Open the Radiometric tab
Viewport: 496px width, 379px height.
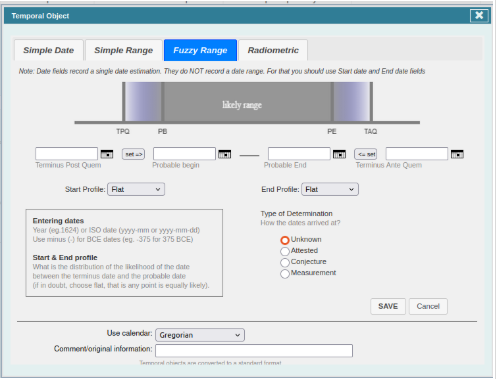click(x=273, y=50)
